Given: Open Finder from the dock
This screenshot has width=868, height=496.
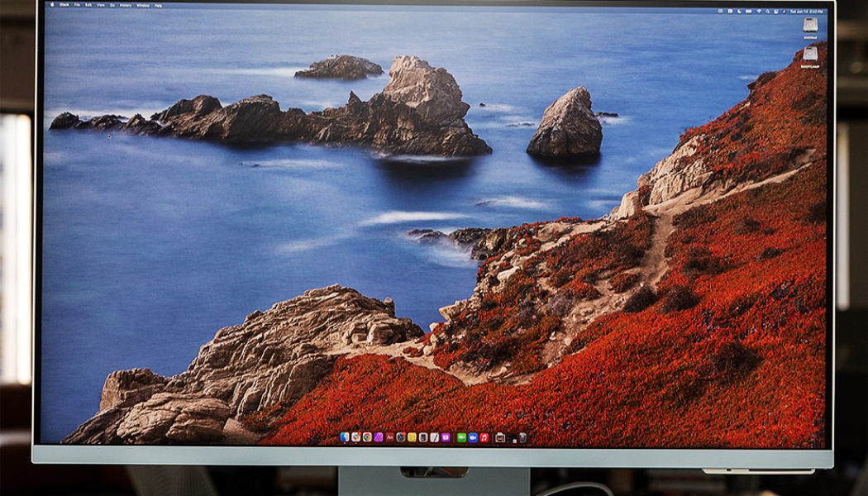Looking at the screenshot, I should pyautogui.click(x=343, y=438).
